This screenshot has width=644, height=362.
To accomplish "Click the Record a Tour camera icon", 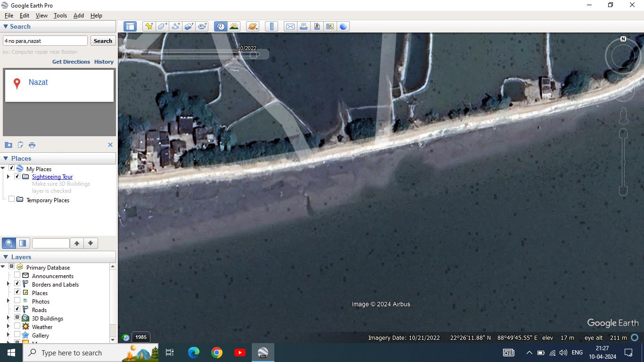I will 202,26.
